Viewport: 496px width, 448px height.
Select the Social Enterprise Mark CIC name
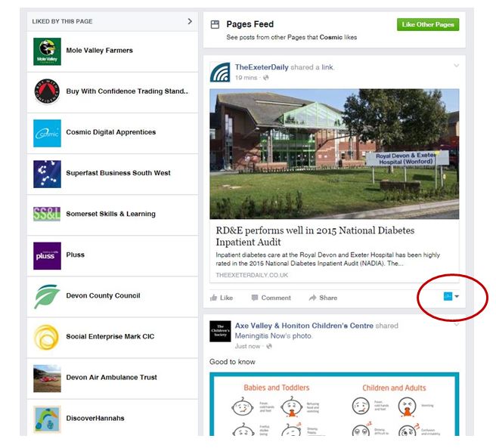coord(110,336)
